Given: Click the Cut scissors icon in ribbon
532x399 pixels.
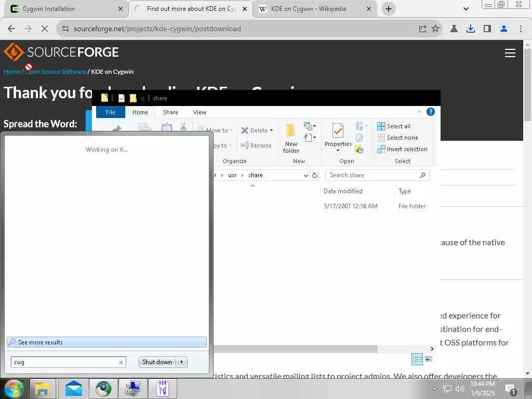Looking at the screenshot, I should point(183,127).
